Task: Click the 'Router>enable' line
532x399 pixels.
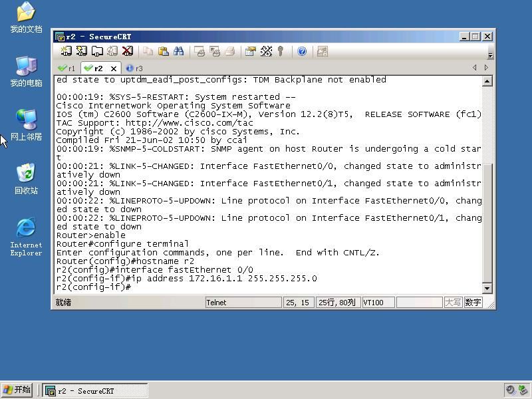Action: [x=90, y=235]
